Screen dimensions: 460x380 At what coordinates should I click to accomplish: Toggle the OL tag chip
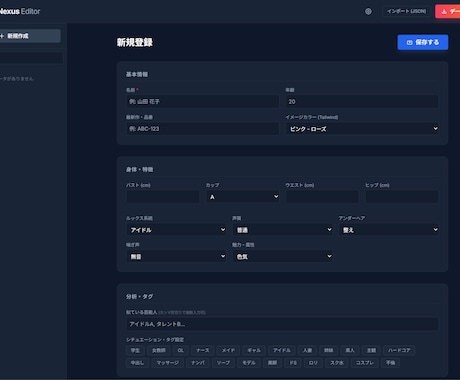tap(181, 350)
